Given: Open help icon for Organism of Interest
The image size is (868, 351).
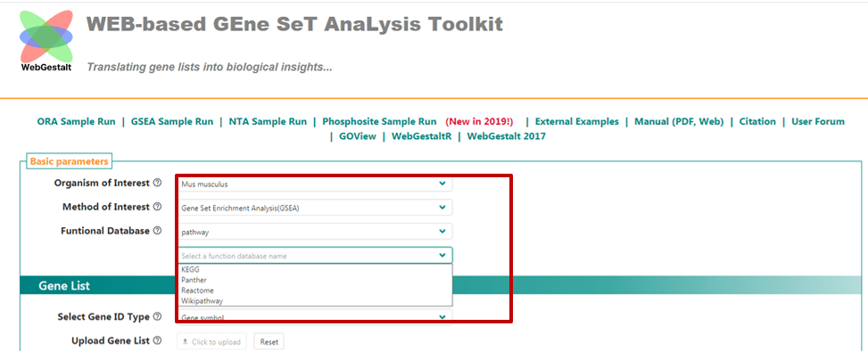Looking at the screenshot, I should point(157,183).
